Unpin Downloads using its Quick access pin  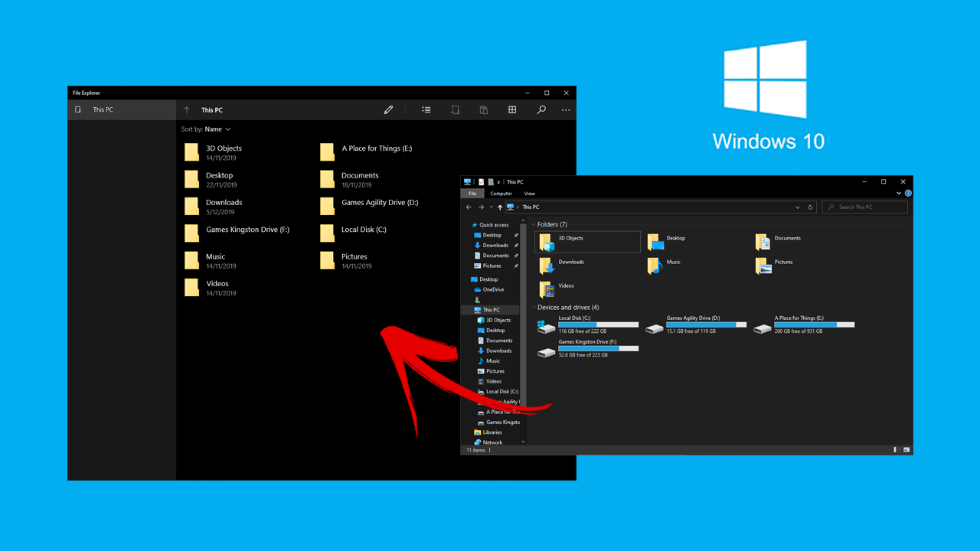(x=516, y=246)
